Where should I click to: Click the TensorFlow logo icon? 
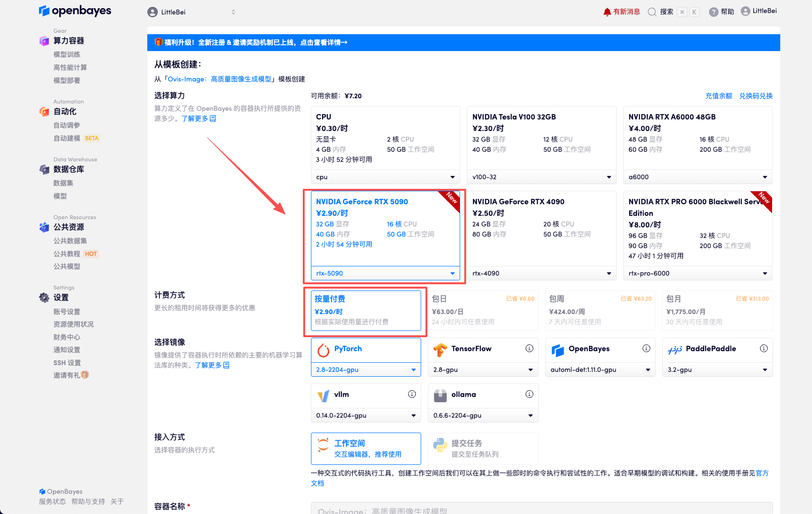(440, 350)
